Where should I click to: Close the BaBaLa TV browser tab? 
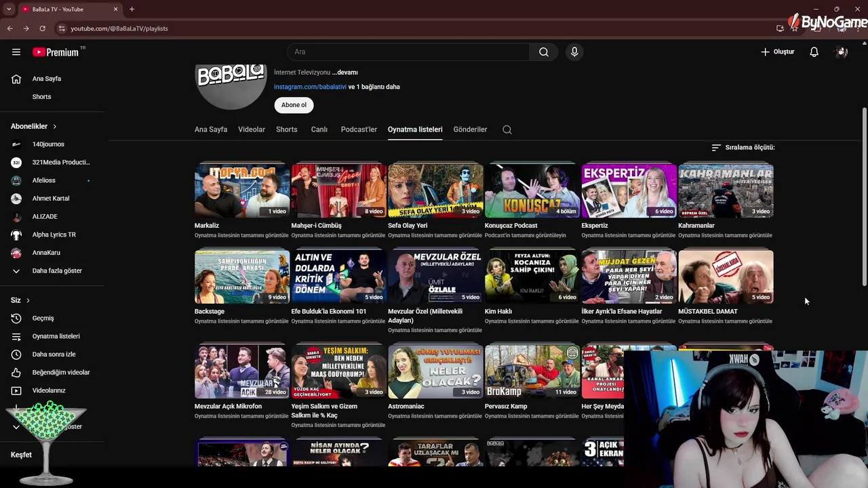(x=115, y=9)
